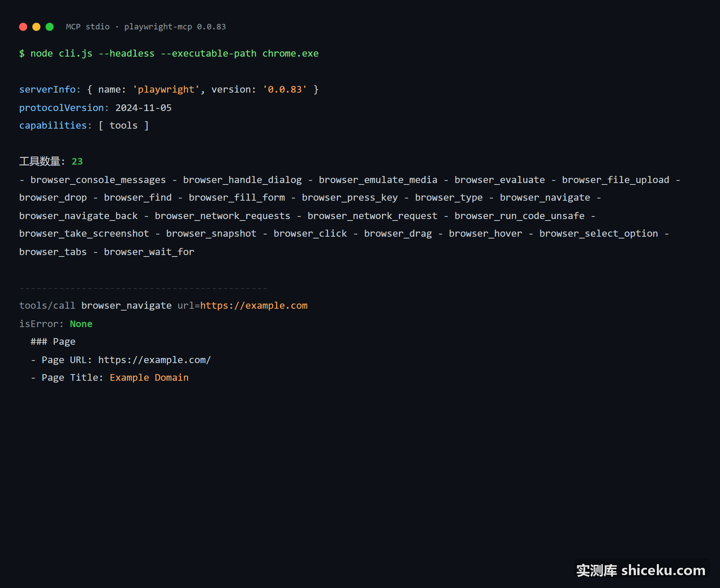Click the version value '0.0.83' in serverInfo

[285, 90]
